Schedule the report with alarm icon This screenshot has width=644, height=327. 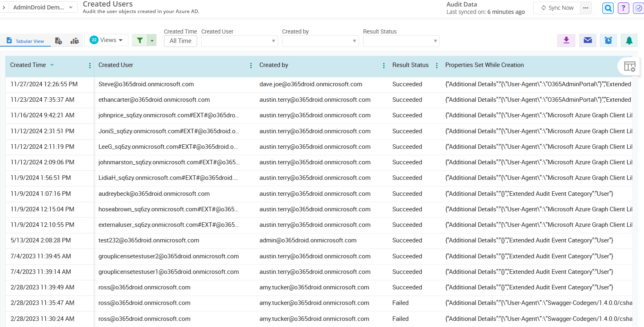[608, 40]
